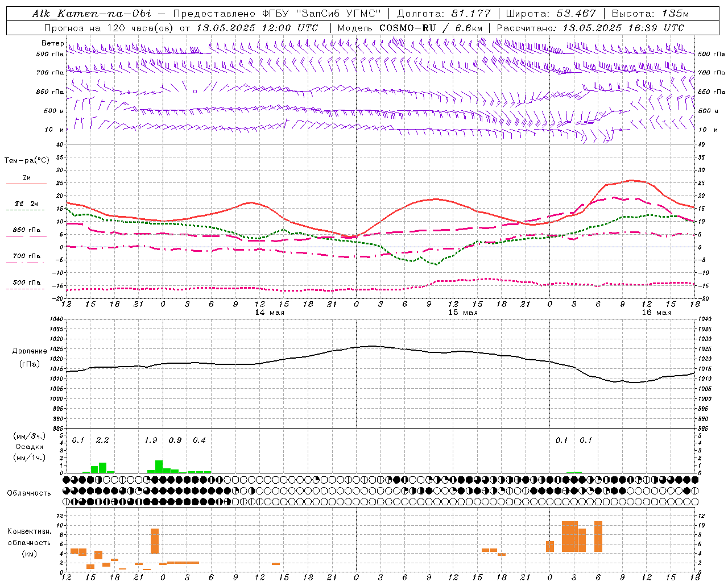Click the 0.9 precipitation amount
This screenshot has height=582, width=728.
pyautogui.click(x=175, y=440)
